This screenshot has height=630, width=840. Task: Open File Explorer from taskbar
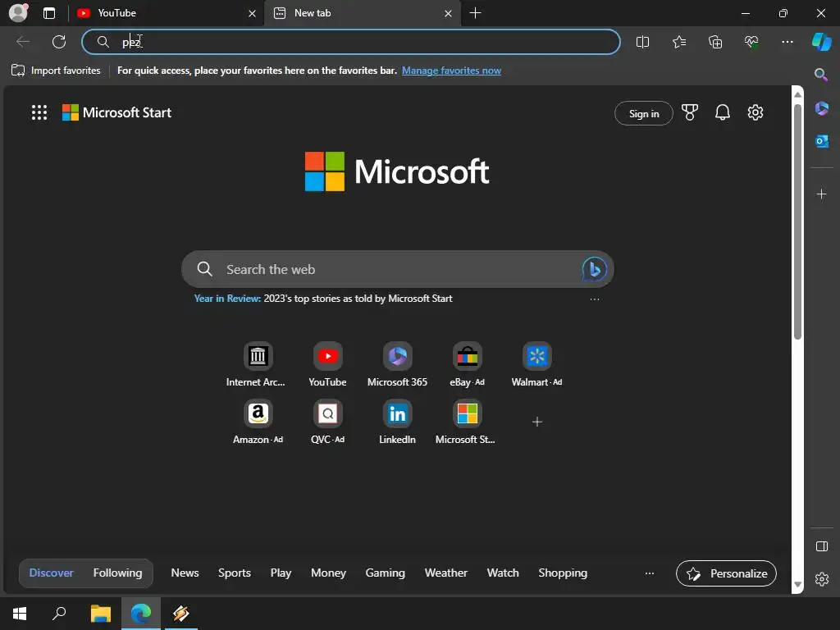100,614
